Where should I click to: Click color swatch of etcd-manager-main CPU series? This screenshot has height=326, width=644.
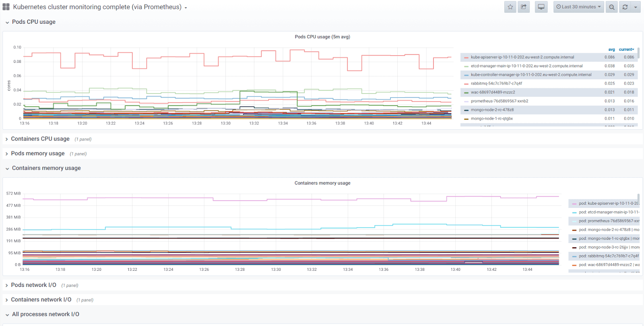point(466,66)
